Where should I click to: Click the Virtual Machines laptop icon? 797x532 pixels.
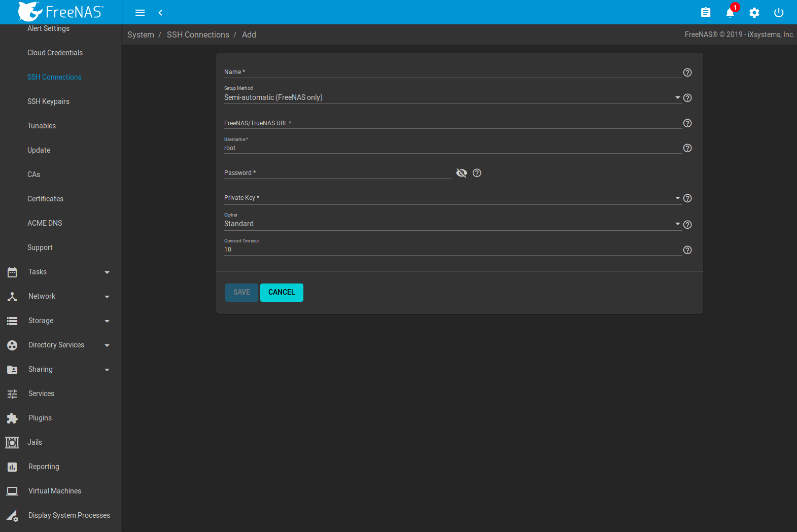pyautogui.click(x=12, y=491)
